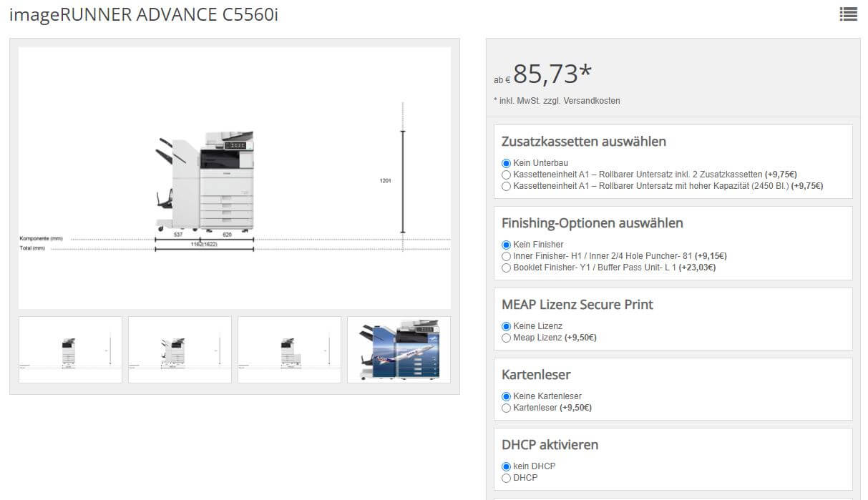
Task: Click Finishing-Optionen auswählen heading
Action: [593, 222]
